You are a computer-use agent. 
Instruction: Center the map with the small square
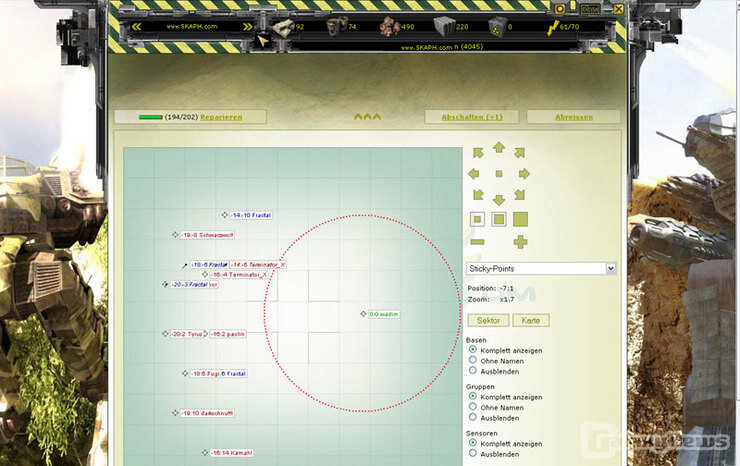point(499,174)
